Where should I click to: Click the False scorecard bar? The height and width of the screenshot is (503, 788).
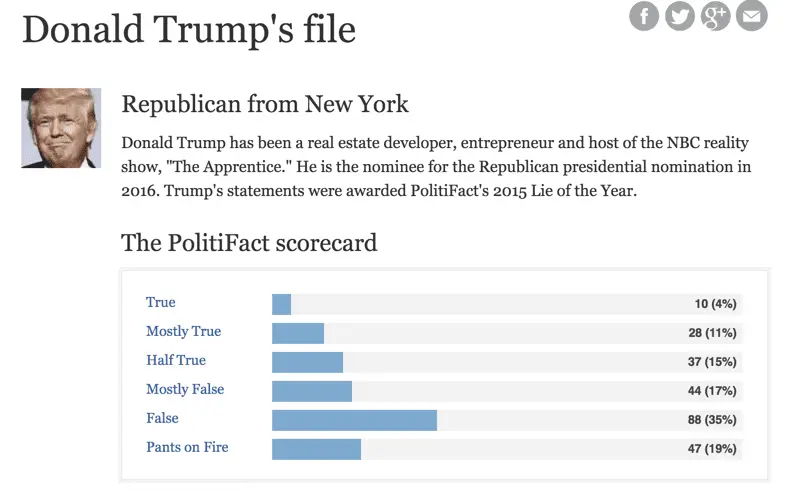click(x=354, y=420)
